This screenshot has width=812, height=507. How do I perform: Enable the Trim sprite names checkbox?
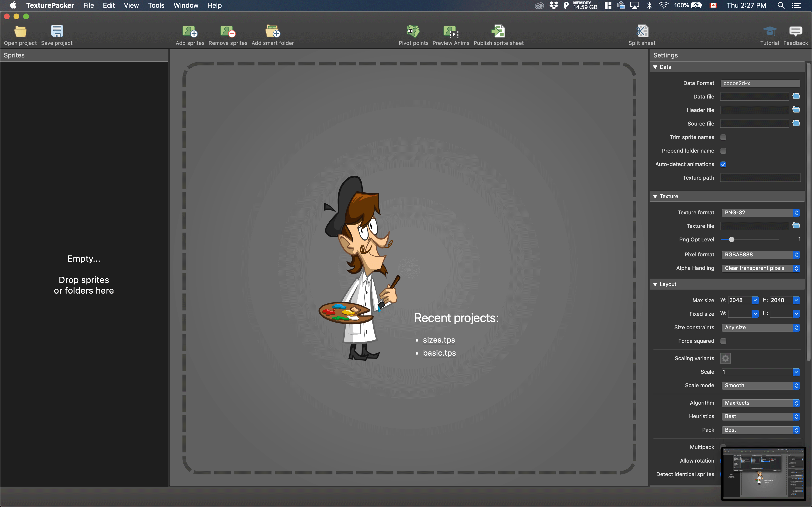(x=724, y=137)
